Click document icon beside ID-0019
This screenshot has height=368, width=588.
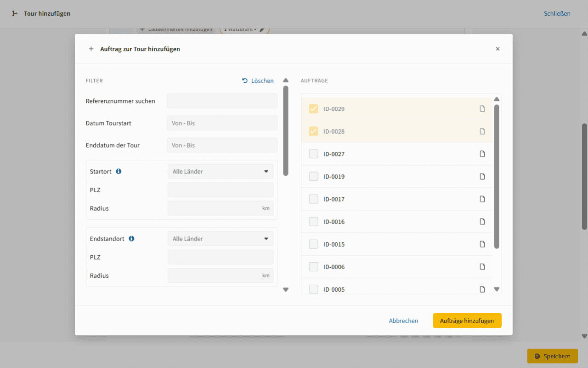pyautogui.click(x=482, y=177)
